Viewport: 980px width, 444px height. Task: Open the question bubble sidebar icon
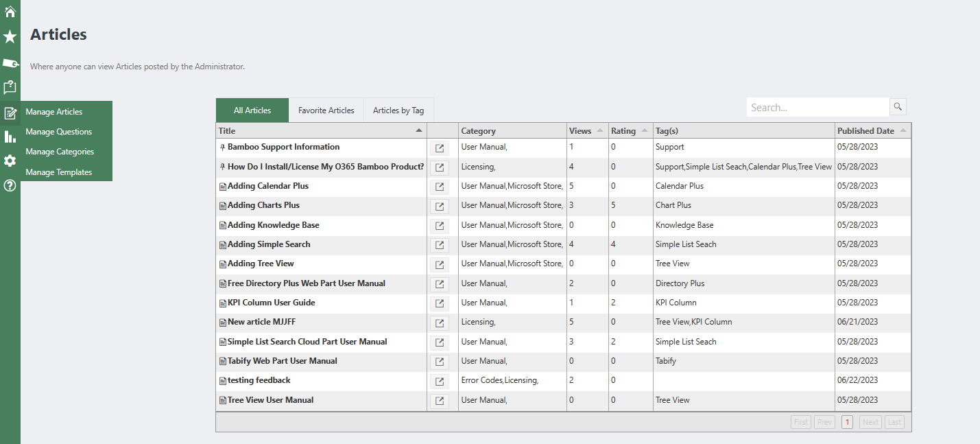click(x=10, y=88)
